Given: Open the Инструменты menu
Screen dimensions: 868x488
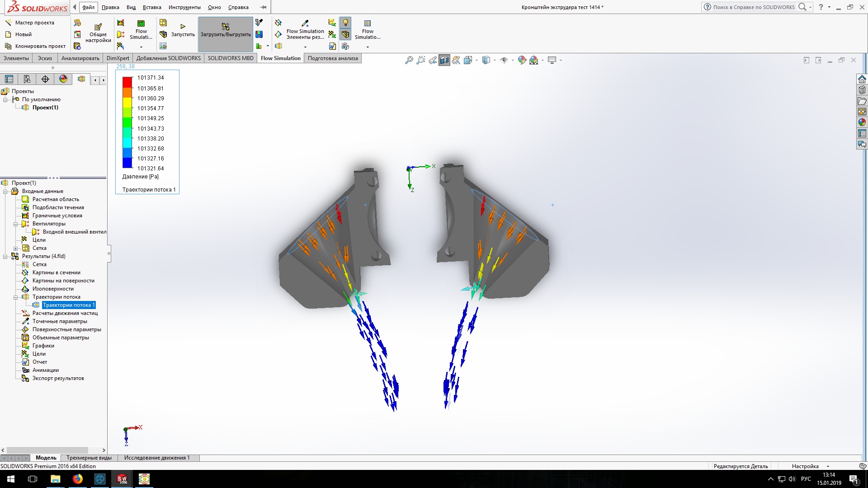Looking at the screenshot, I should 184,7.
